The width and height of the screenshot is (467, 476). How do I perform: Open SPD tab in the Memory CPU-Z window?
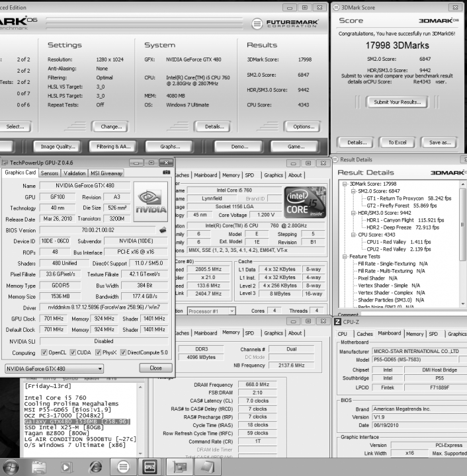pos(249,333)
